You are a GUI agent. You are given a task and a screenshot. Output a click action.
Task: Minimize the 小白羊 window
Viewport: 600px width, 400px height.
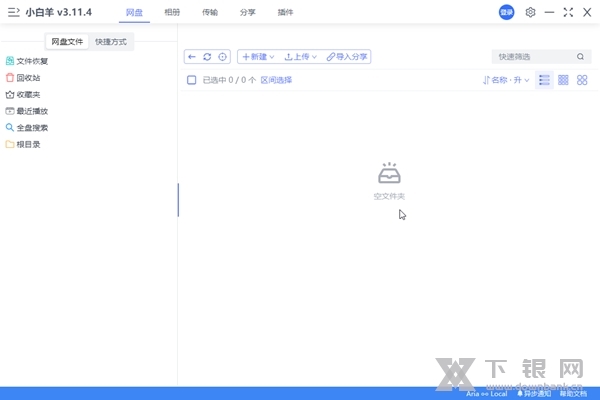pyautogui.click(x=549, y=12)
